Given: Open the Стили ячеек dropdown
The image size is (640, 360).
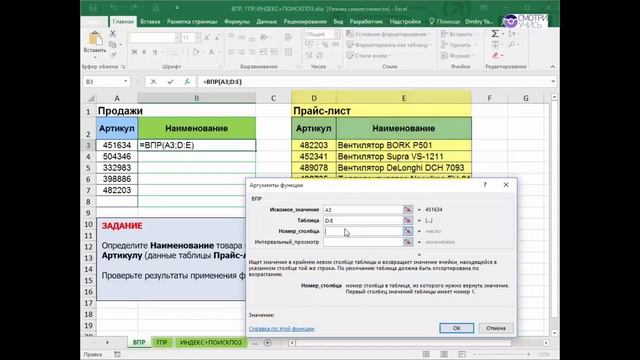Looking at the screenshot, I should click(369, 56).
